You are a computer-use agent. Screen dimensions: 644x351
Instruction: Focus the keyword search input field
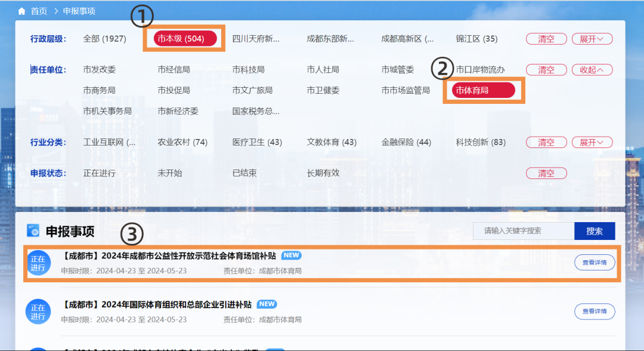coord(524,230)
